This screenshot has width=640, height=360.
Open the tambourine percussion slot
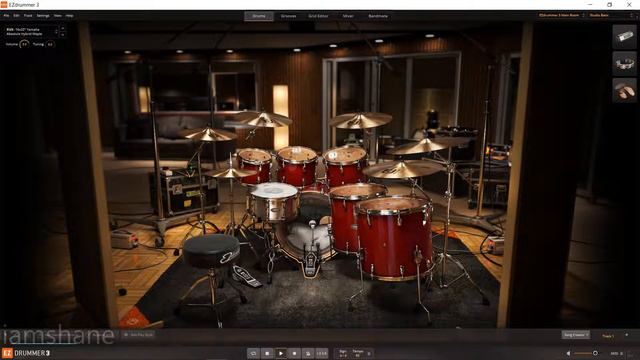coord(624,63)
